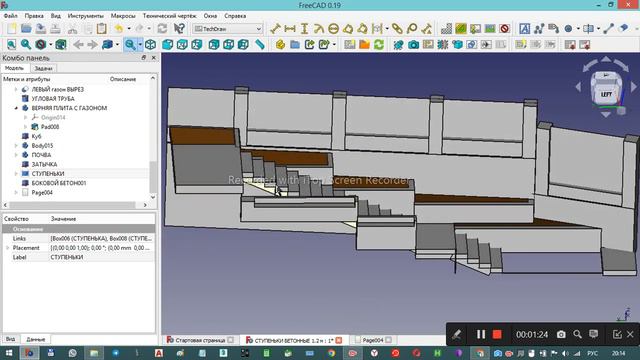This screenshot has height=360, width=640.
Task: Select ЗАТЫЧКА in model tree
Action: tap(44, 164)
